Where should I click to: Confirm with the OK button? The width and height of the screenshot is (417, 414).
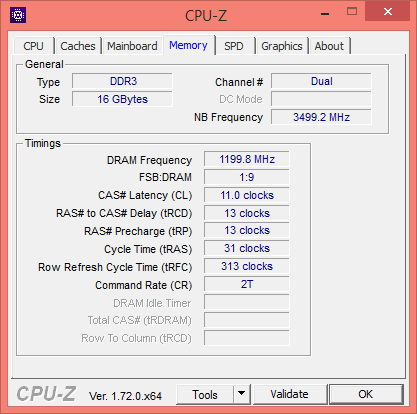(x=366, y=394)
